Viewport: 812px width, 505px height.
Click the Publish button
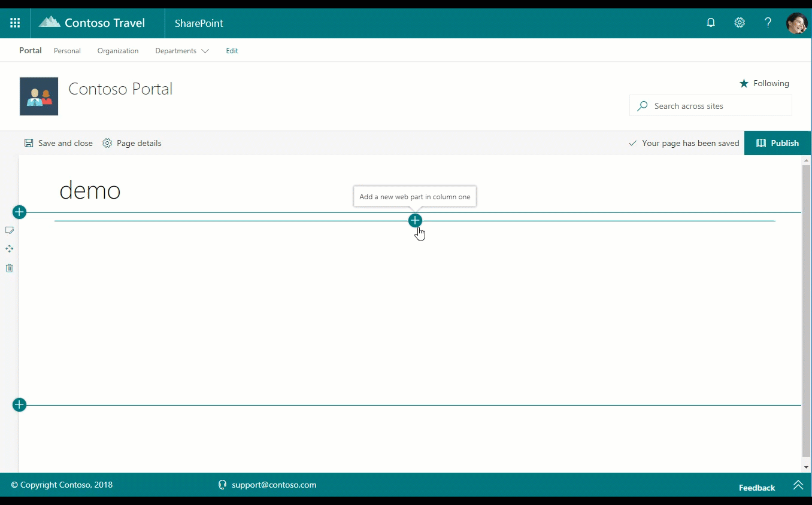tap(777, 143)
